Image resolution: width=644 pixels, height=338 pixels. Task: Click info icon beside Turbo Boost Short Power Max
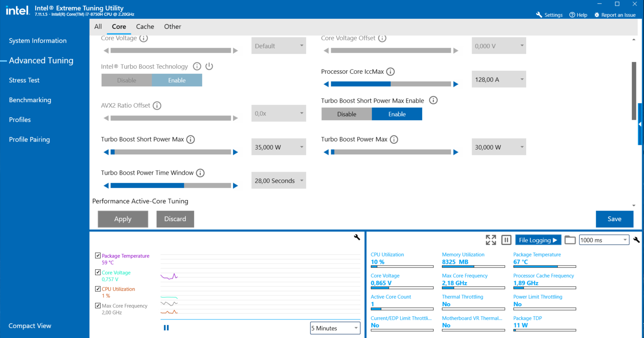(x=190, y=139)
